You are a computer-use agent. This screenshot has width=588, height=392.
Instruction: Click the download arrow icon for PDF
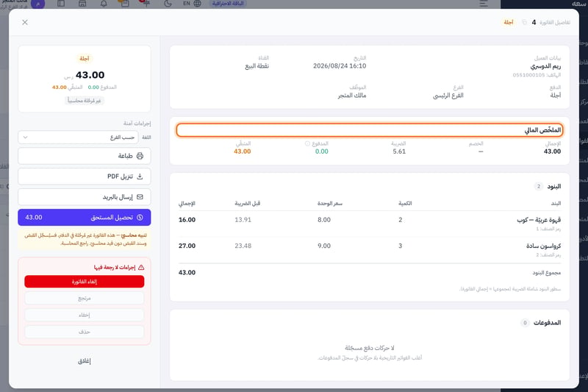point(140,177)
